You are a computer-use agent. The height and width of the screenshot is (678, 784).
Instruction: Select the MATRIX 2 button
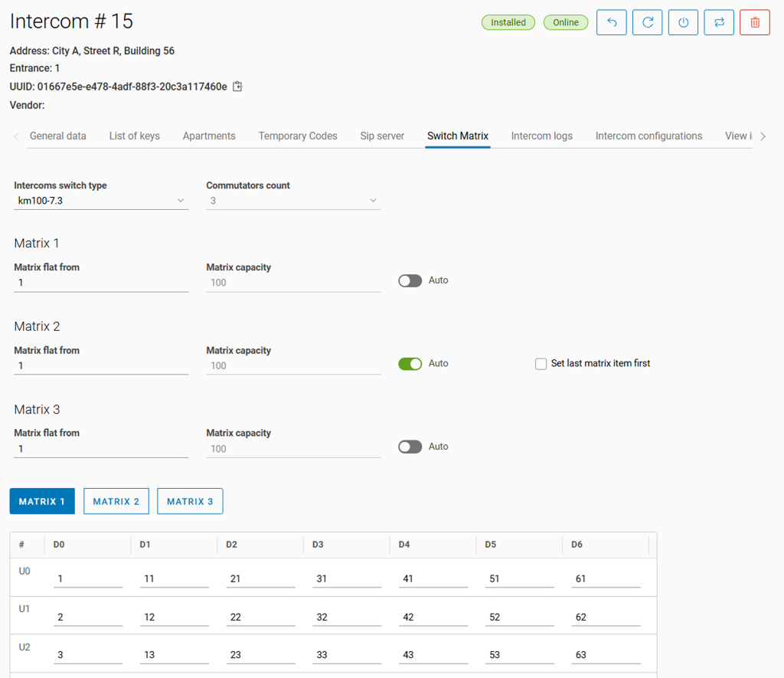tap(116, 501)
